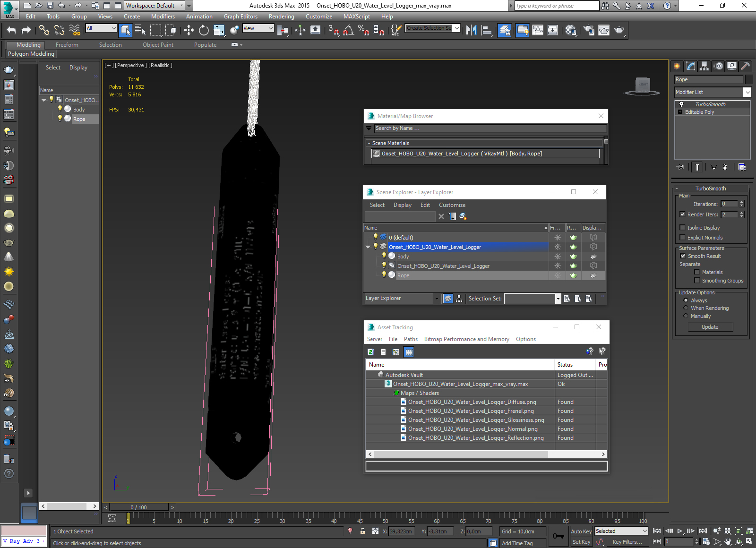Click Play Animation button
Screen dimensions: 756x548
[680, 531]
